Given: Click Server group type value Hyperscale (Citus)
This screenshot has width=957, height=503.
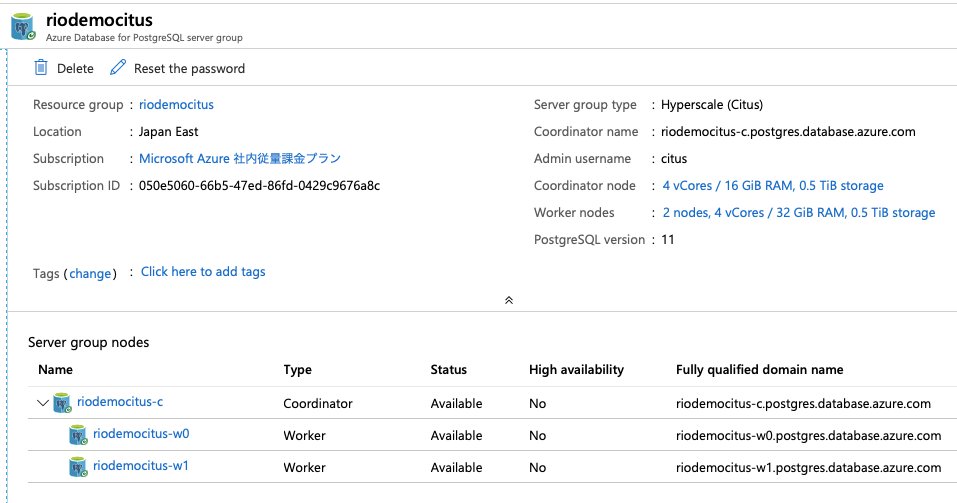Looking at the screenshot, I should [712, 105].
